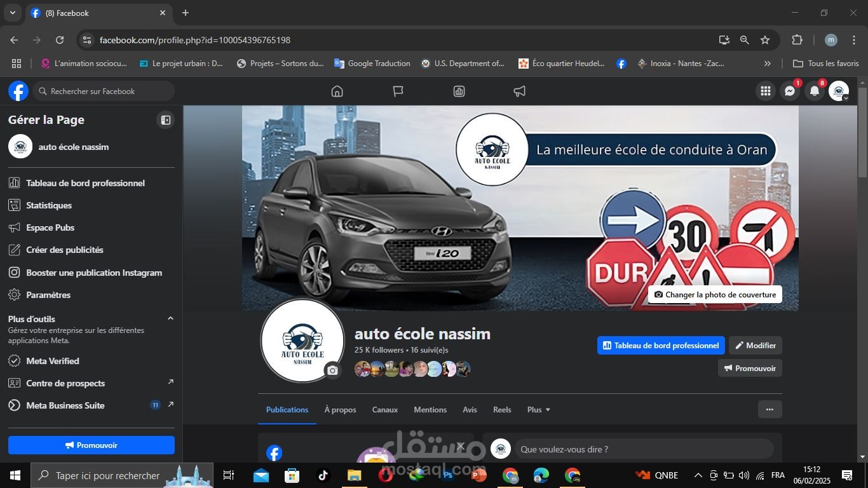The image size is (868, 488).
Task: Open the megaphone icon in the top navigation
Action: click(520, 91)
